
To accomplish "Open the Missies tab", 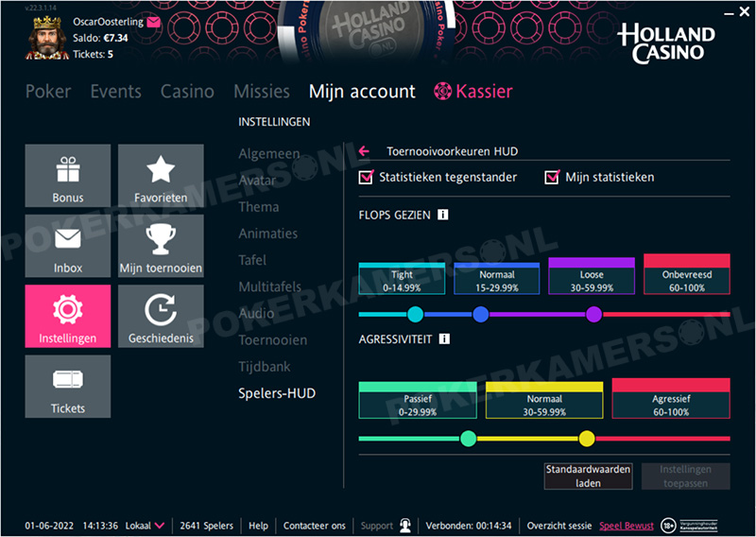I will coord(262,91).
